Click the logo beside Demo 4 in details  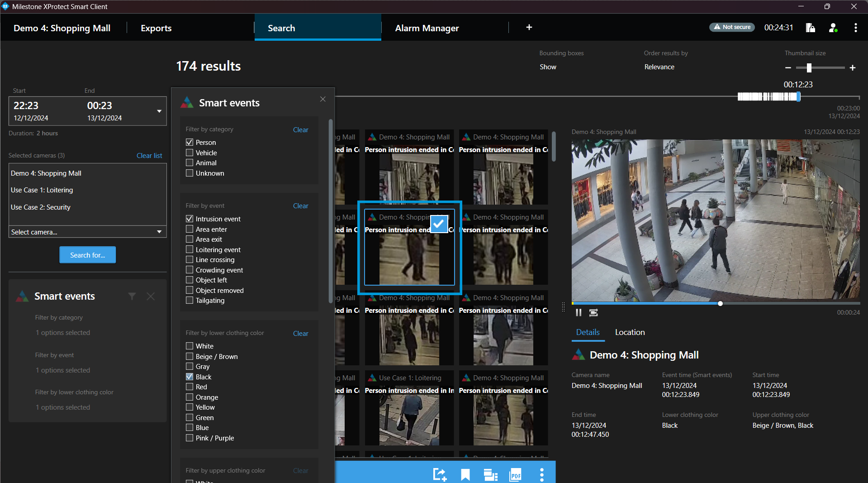tap(579, 355)
